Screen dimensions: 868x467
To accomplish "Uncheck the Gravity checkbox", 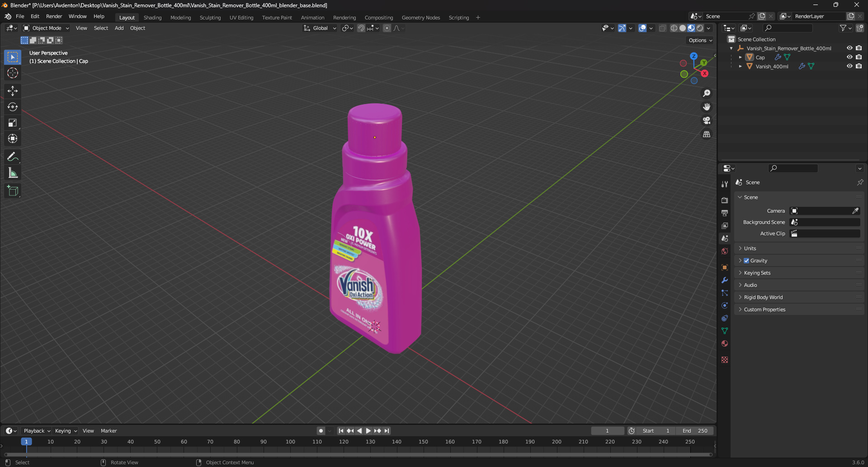I will [746, 261].
